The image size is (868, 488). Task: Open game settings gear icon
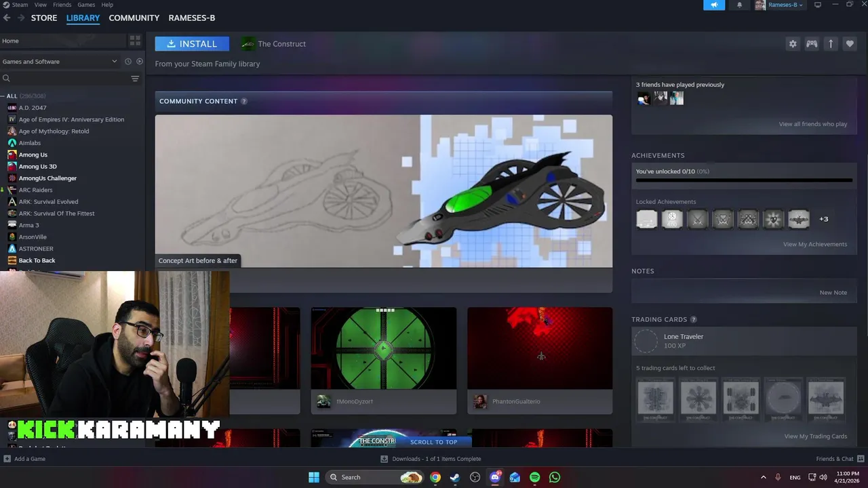(793, 44)
